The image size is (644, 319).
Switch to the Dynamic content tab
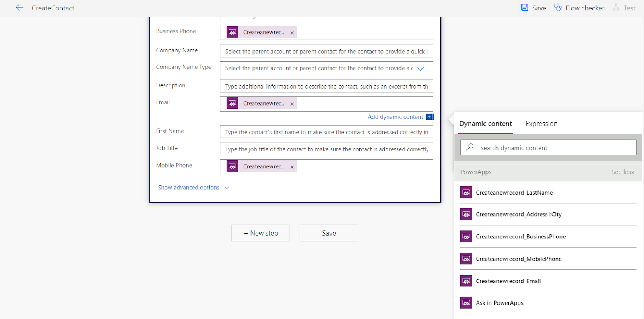point(485,124)
